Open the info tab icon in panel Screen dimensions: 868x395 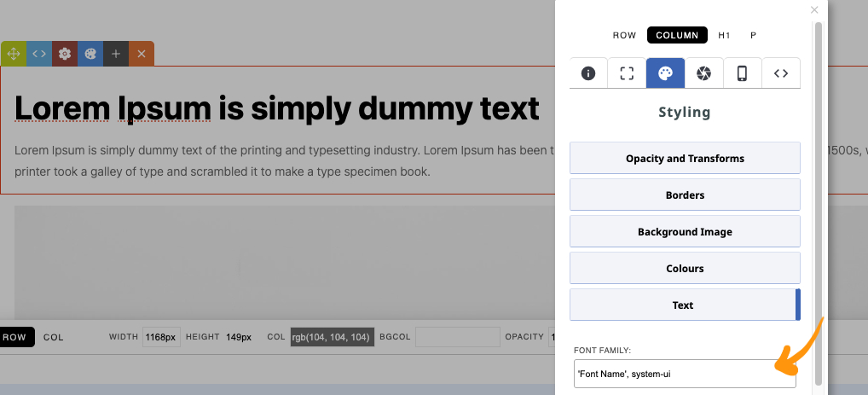pyautogui.click(x=588, y=73)
